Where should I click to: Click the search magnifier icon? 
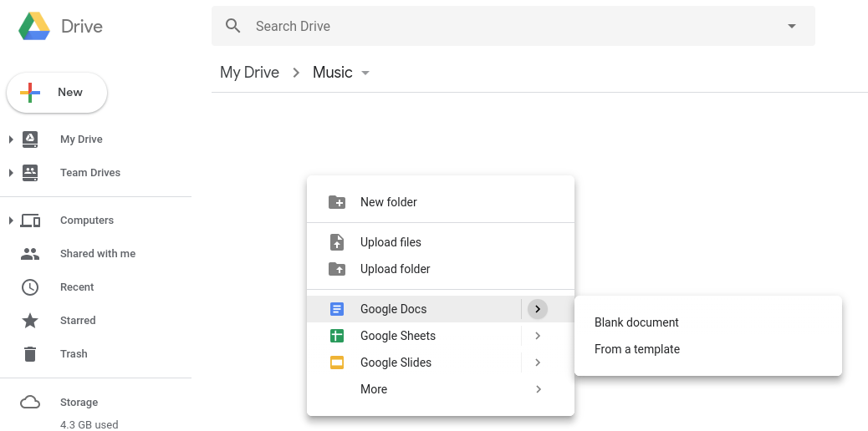(x=233, y=26)
